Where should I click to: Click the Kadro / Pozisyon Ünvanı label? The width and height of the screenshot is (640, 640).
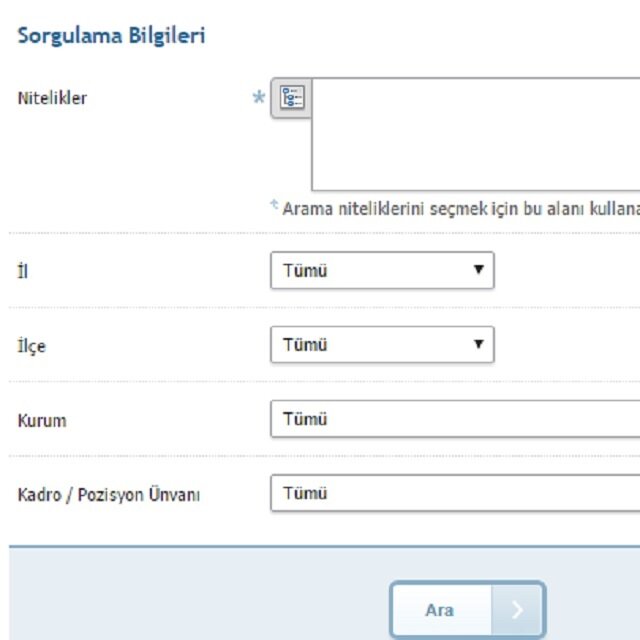coord(109,495)
